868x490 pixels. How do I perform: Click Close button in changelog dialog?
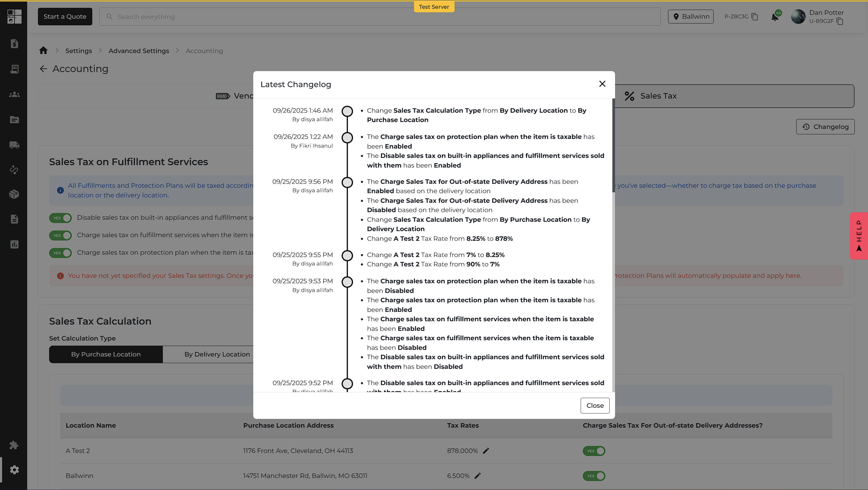click(595, 406)
